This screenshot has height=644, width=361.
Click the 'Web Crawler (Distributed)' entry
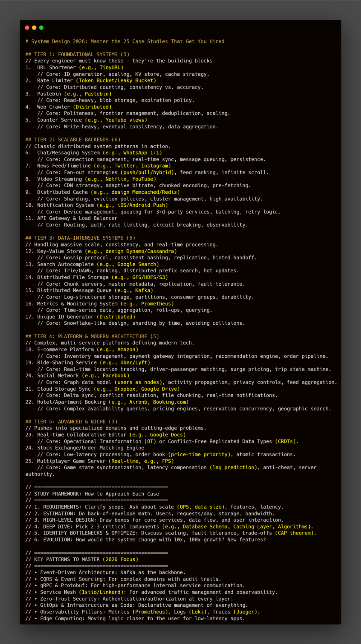pos(69,107)
